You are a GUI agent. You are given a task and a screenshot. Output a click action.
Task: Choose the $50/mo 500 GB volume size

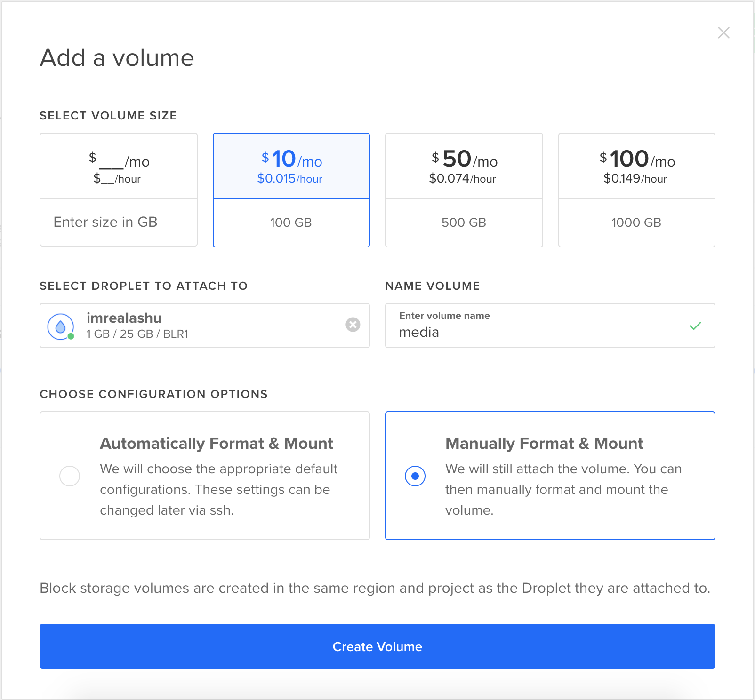[x=464, y=190]
